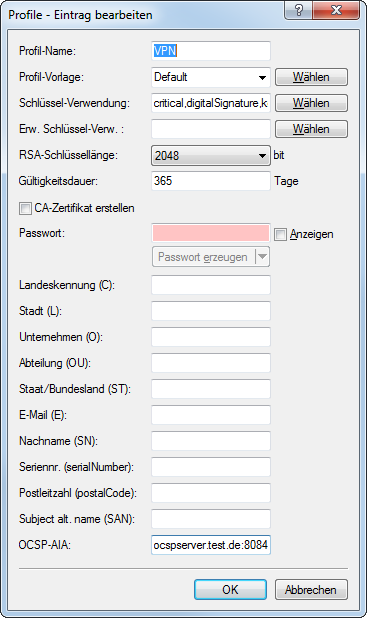
Task: Click the help question mark button
Action: tap(298, 10)
